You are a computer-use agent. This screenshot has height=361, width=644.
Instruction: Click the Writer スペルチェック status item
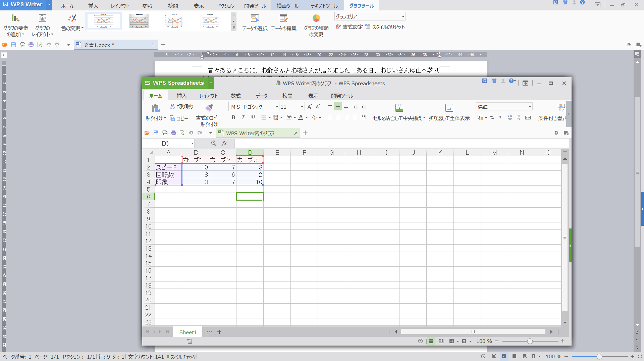coord(181,357)
